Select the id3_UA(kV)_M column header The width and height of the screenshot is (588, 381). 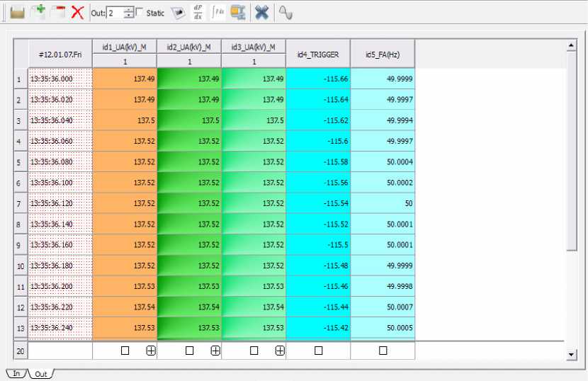254,47
